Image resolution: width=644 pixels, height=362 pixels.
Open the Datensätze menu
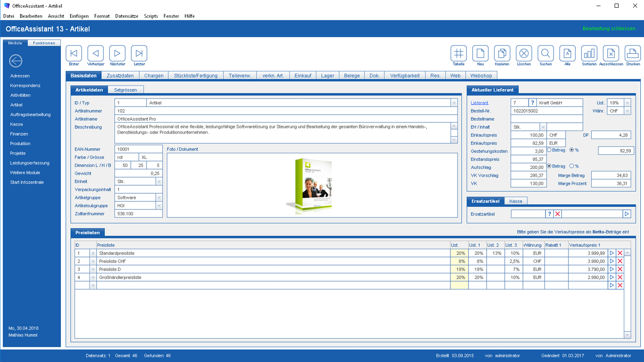click(x=126, y=16)
